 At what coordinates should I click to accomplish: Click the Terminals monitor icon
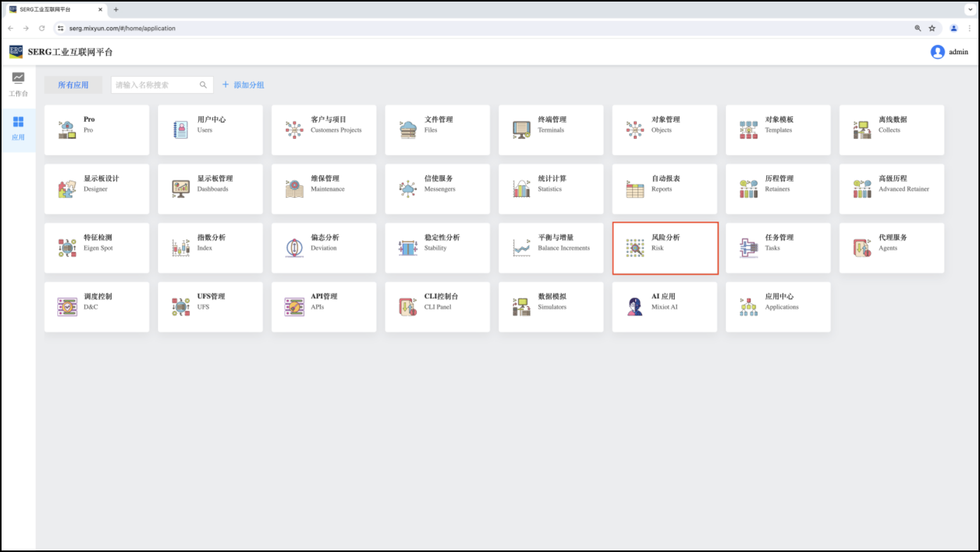pos(521,130)
